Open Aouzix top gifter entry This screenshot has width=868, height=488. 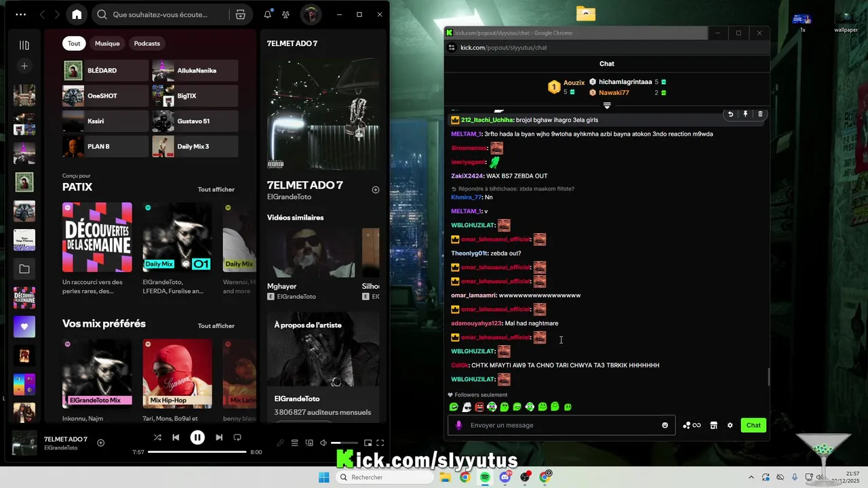point(567,87)
